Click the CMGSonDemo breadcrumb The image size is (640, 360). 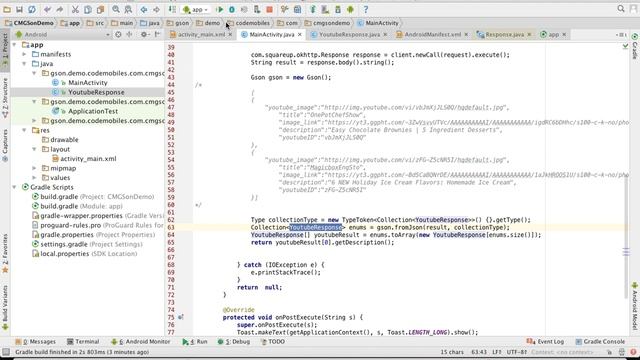pyautogui.click(x=29, y=23)
